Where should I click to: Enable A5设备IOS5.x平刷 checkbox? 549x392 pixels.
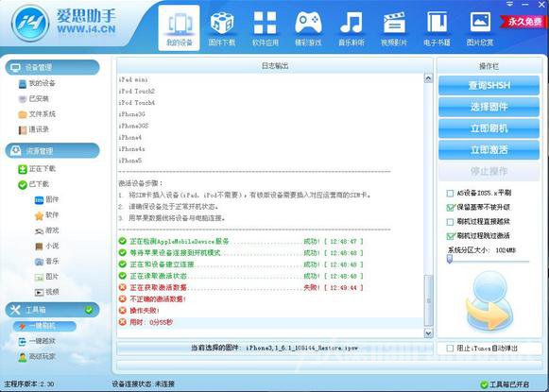pos(451,194)
